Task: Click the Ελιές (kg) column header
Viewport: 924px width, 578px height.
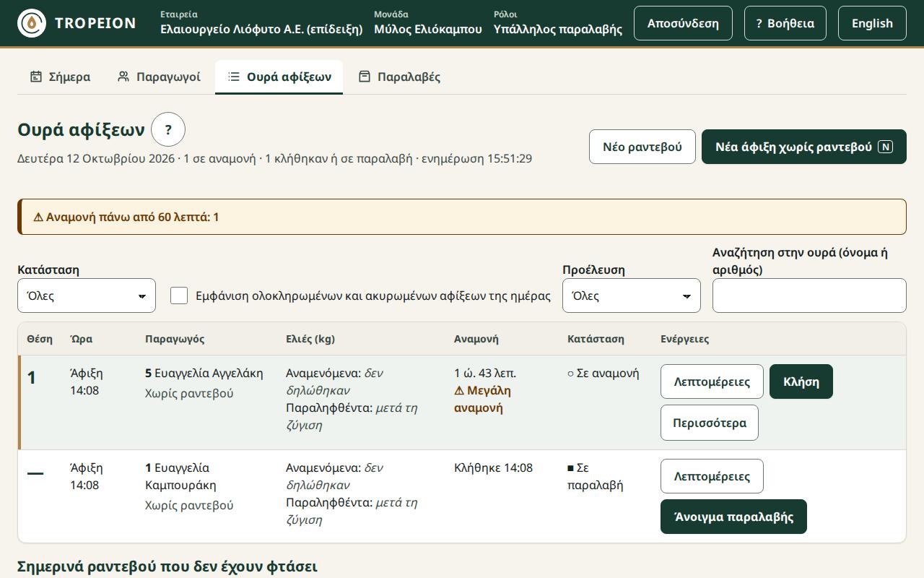Action: pyautogui.click(x=310, y=339)
